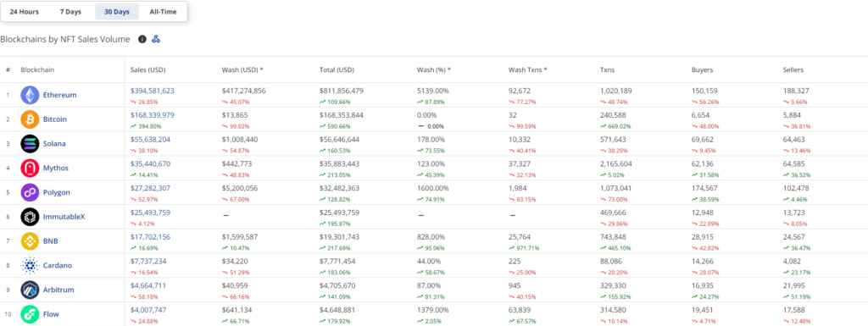Sort by Wash (USD) column header
This screenshot has height=326, width=868.
pyautogui.click(x=242, y=70)
